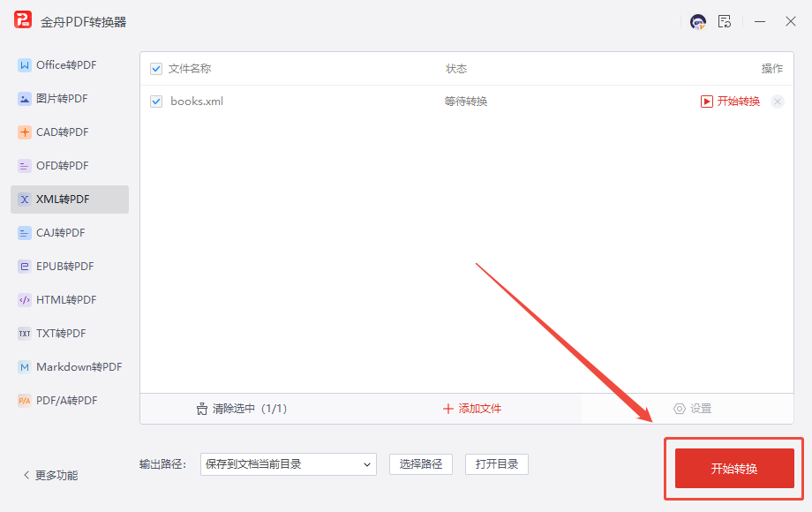The image size is (812, 512).
Task: Select 图片转PDF in the sidebar
Action: [70, 99]
